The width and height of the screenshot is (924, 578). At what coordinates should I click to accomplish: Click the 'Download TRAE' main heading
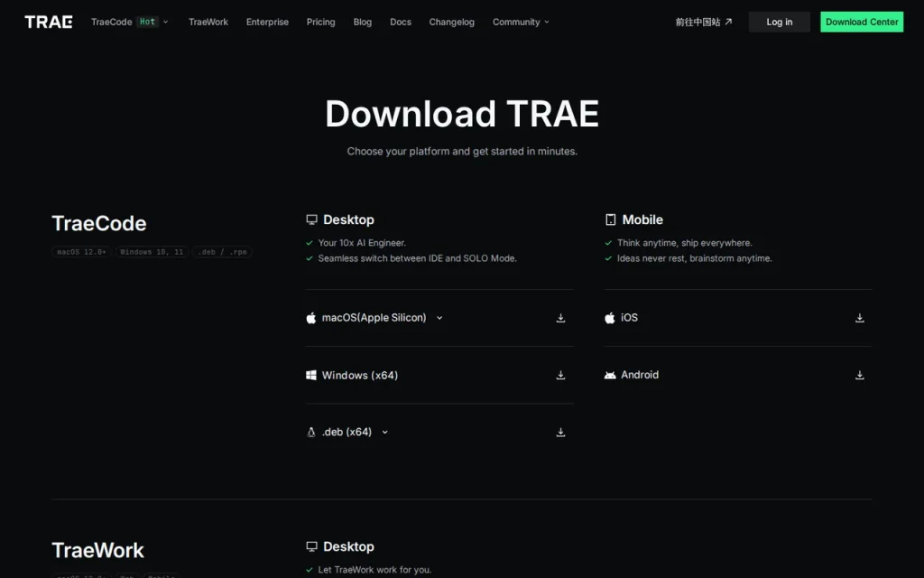point(462,113)
